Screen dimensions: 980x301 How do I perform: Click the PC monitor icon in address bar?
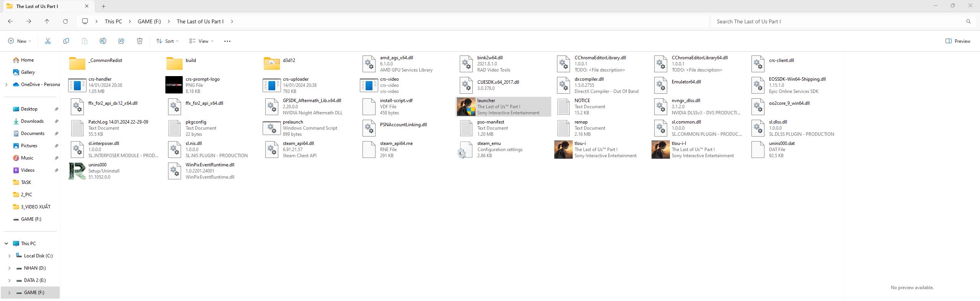click(x=85, y=21)
